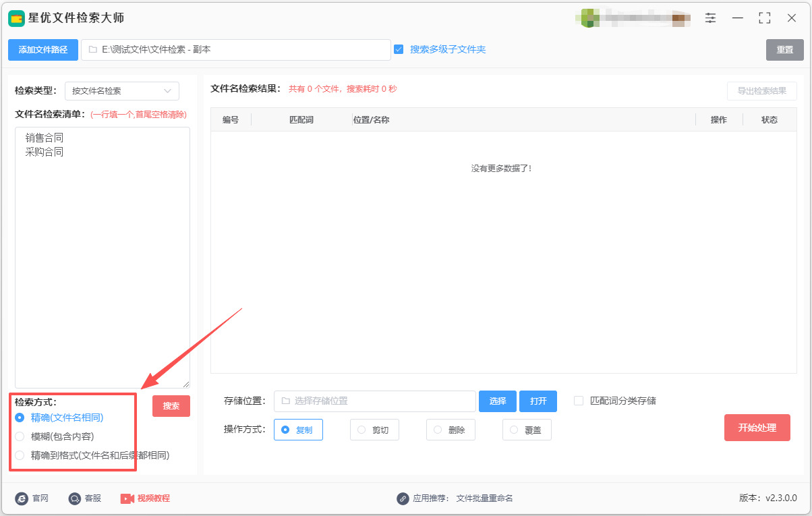Click the 位置/名称 column header
Viewport: 812px width, 516px height.
[372, 120]
